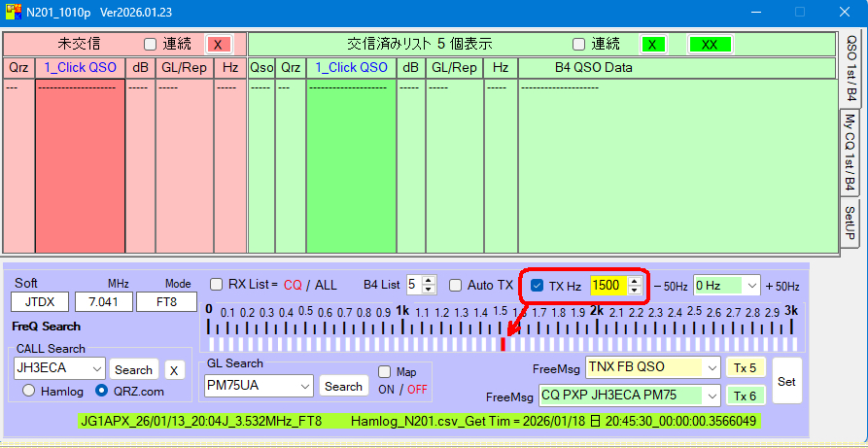Image resolution: width=868 pixels, height=448 pixels.
Task: Select the Hamlog radio button
Action: [x=29, y=391]
